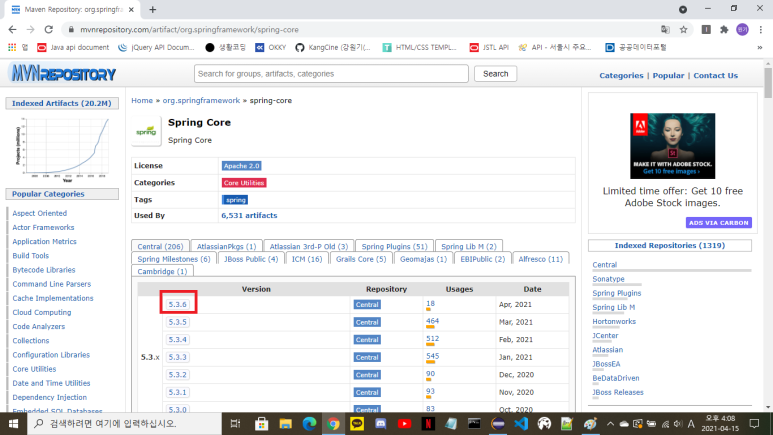Open Contact Us link
The height and width of the screenshot is (435, 773).
[x=716, y=75]
